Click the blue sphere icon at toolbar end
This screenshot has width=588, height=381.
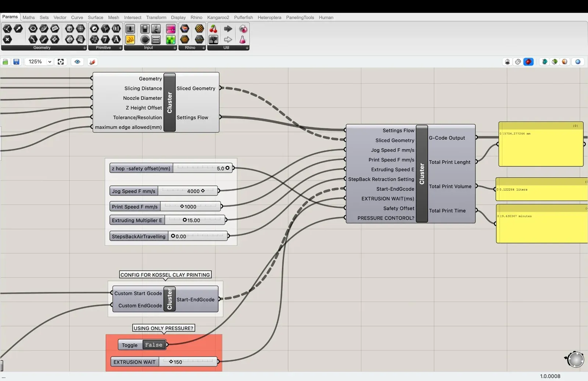point(578,62)
